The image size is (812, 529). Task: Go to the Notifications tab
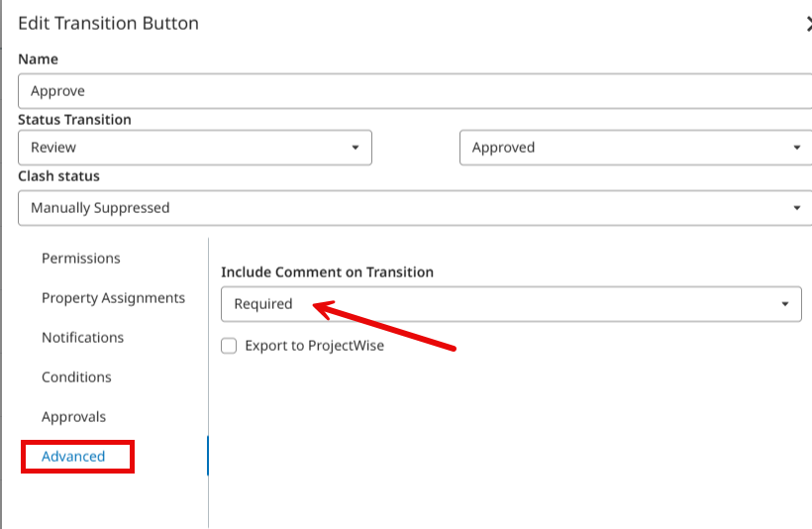click(x=83, y=337)
